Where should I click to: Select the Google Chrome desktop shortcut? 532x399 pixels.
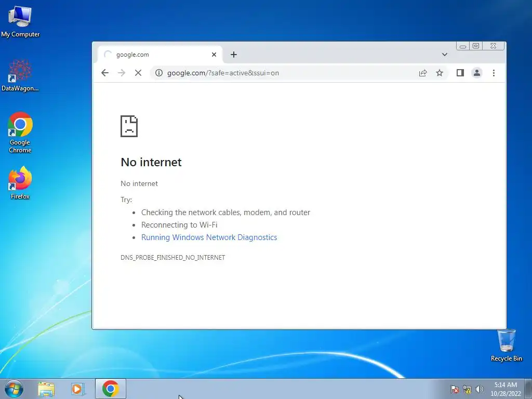coord(20,132)
